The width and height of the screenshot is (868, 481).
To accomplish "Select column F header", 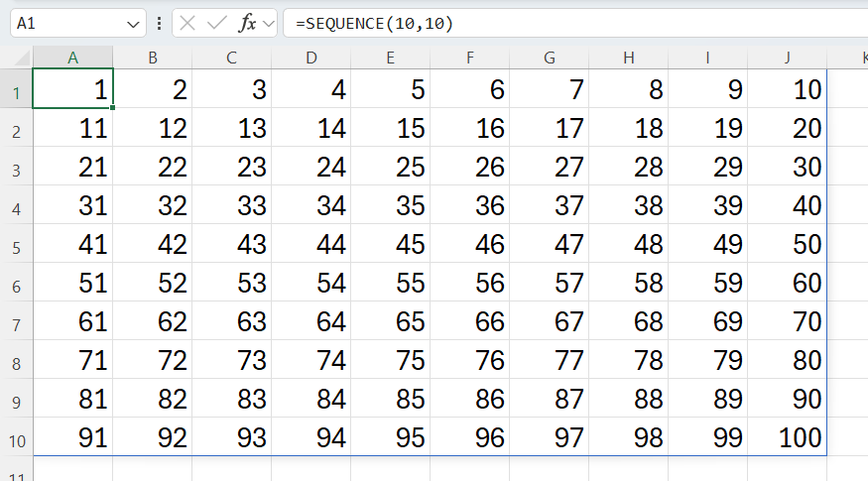I will tap(470, 58).
